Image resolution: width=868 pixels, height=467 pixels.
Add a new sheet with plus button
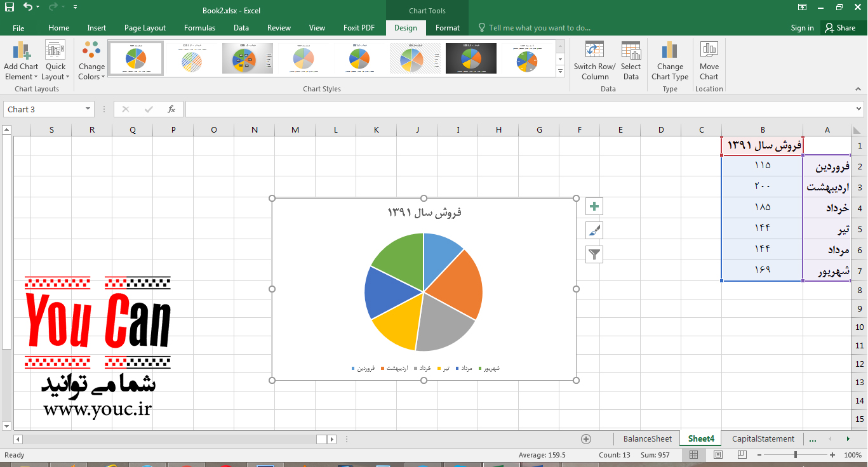click(x=586, y=439)
